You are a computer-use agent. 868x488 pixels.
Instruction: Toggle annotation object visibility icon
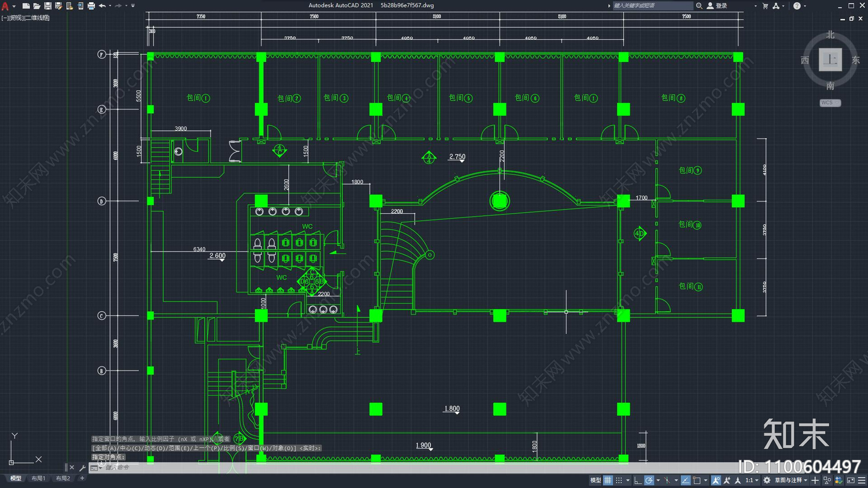716,480
